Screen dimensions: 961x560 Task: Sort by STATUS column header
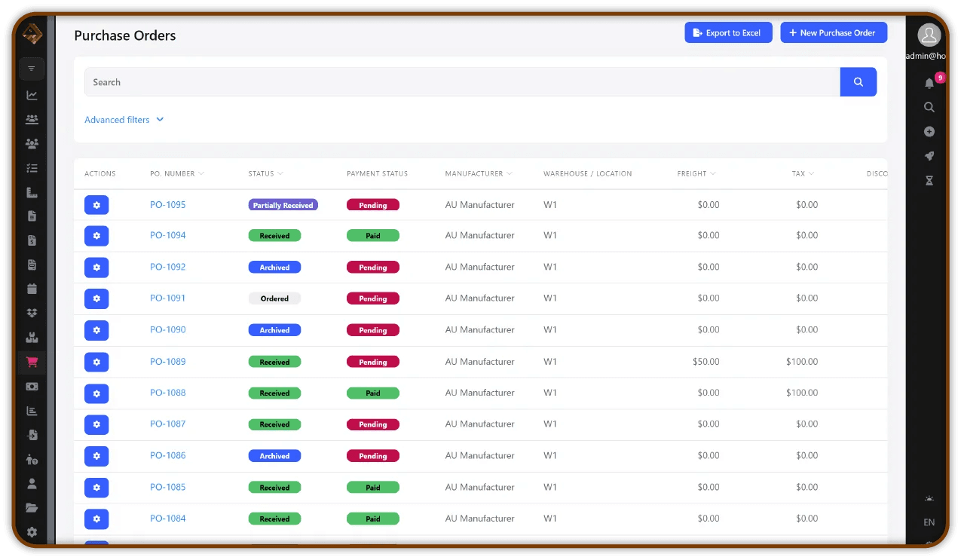click(265, 173)
